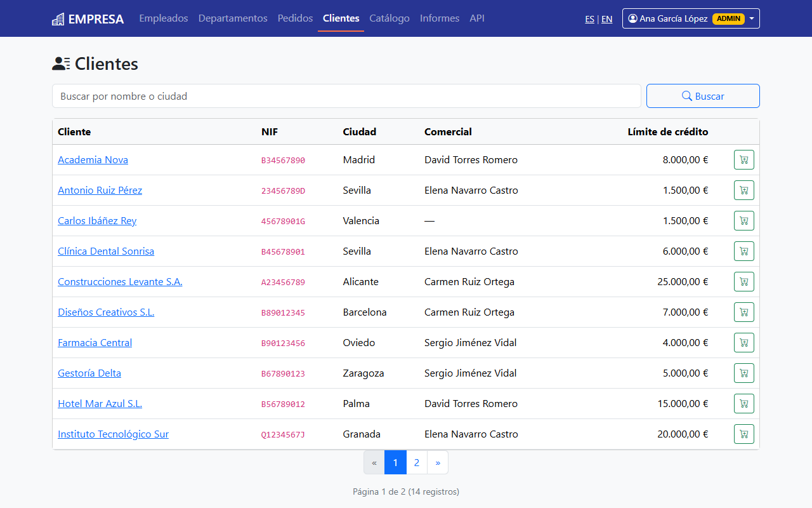812x508 pixels.
Task: Open cart icon for Academia Nova
Action: (x=743, y=160)
